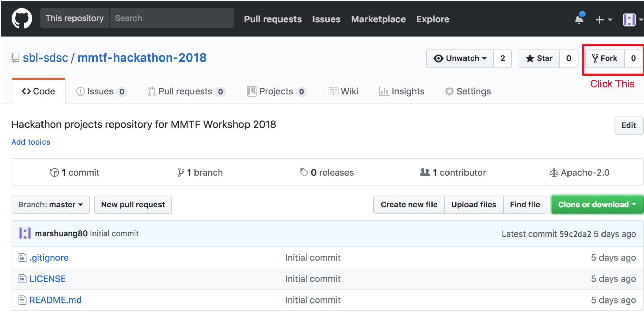This screenshot has width=644, height=312.
Task: View the watchers count 2
Action: 503,58
